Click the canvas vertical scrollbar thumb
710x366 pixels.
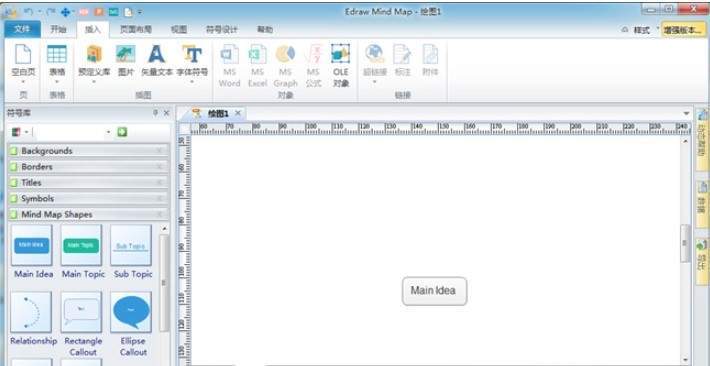click(686, 243)
